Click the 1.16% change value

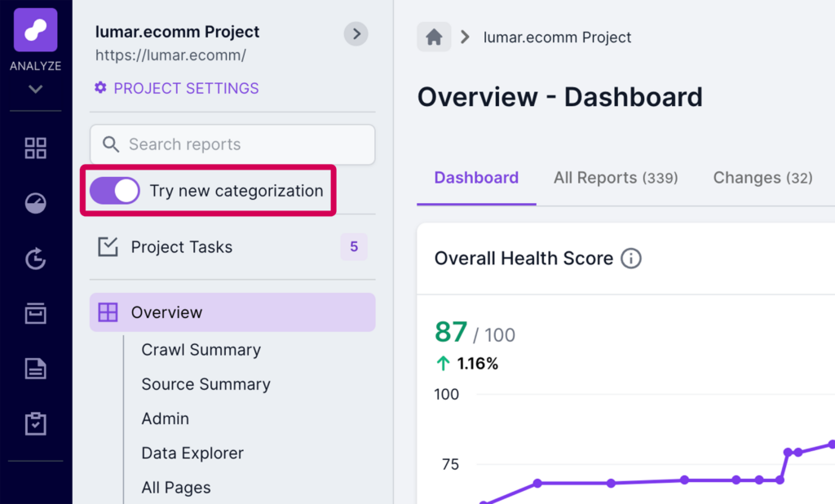point(478,364)
